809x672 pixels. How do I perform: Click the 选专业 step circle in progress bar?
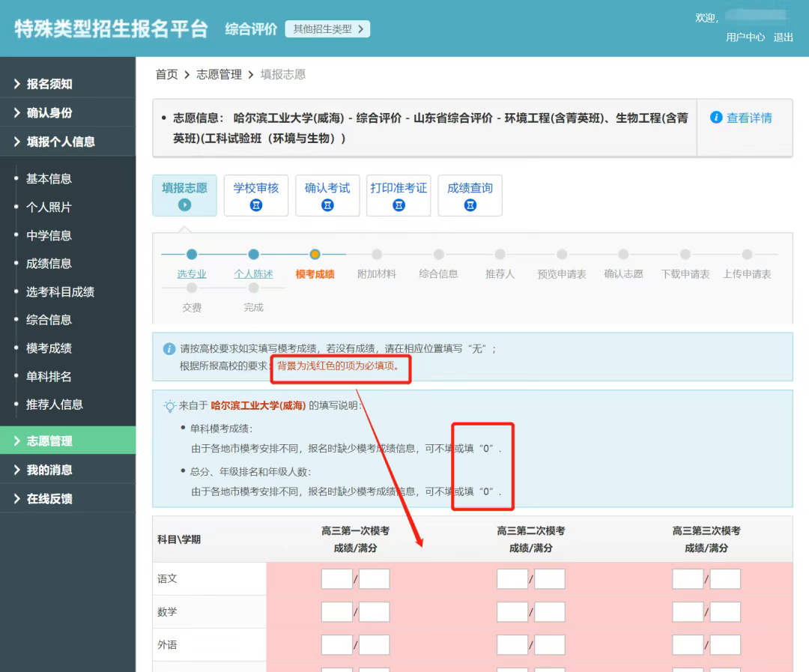coord(192,255)
